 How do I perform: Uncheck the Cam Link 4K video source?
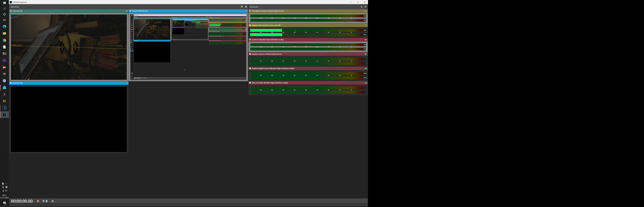tap(11, 11)
